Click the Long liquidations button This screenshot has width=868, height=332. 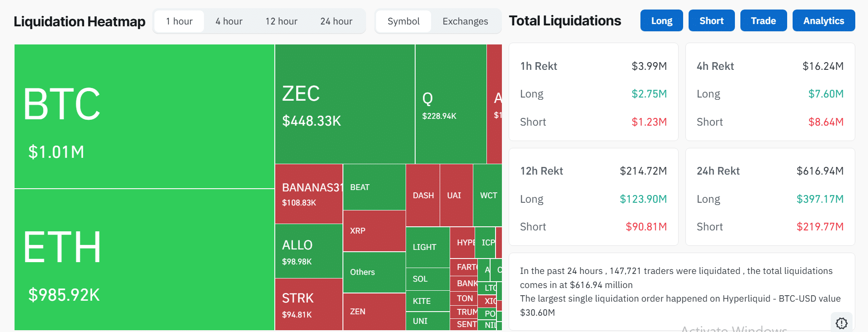click(661, 20)
